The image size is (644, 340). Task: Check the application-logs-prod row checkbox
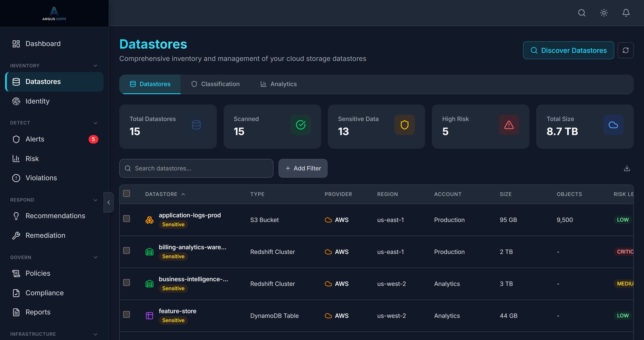tap(126, 218)
